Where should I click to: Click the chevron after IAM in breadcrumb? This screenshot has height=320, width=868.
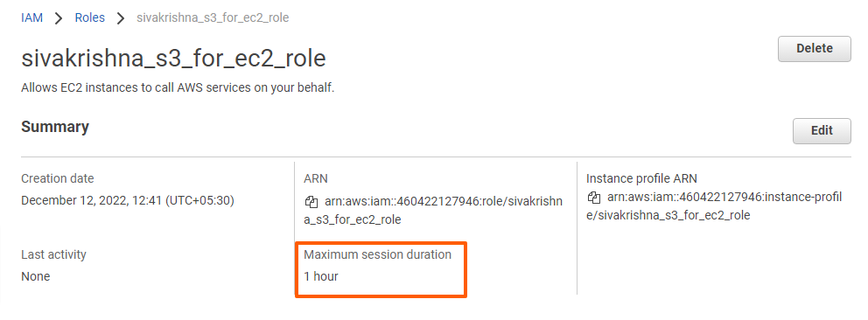[x=59, y=17]
